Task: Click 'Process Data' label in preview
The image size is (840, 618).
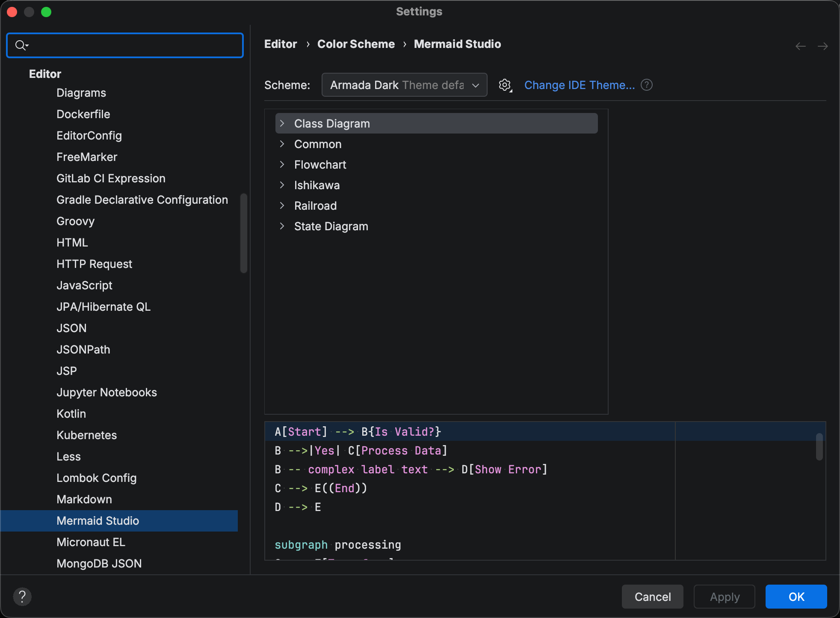Action: point(401,451)
